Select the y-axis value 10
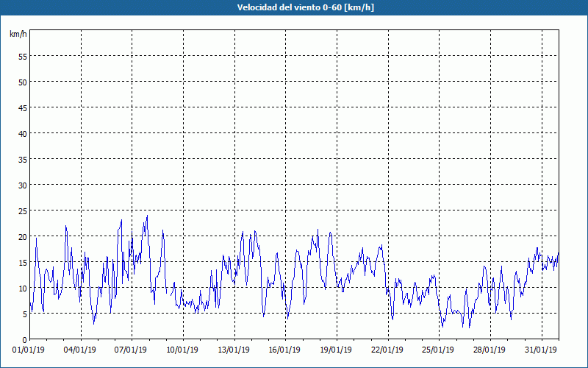Screen dimensions: 588x368 [x=23, y=288]
